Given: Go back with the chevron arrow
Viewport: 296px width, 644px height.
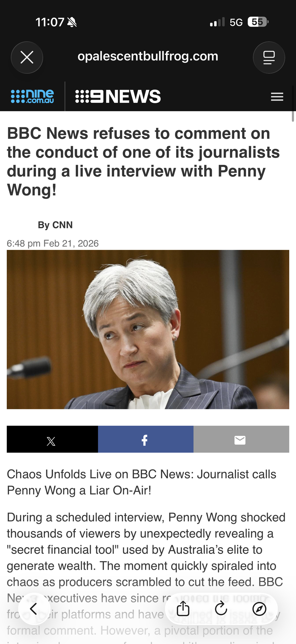Looking at the screenshot, I should click(x=34, y=609).
